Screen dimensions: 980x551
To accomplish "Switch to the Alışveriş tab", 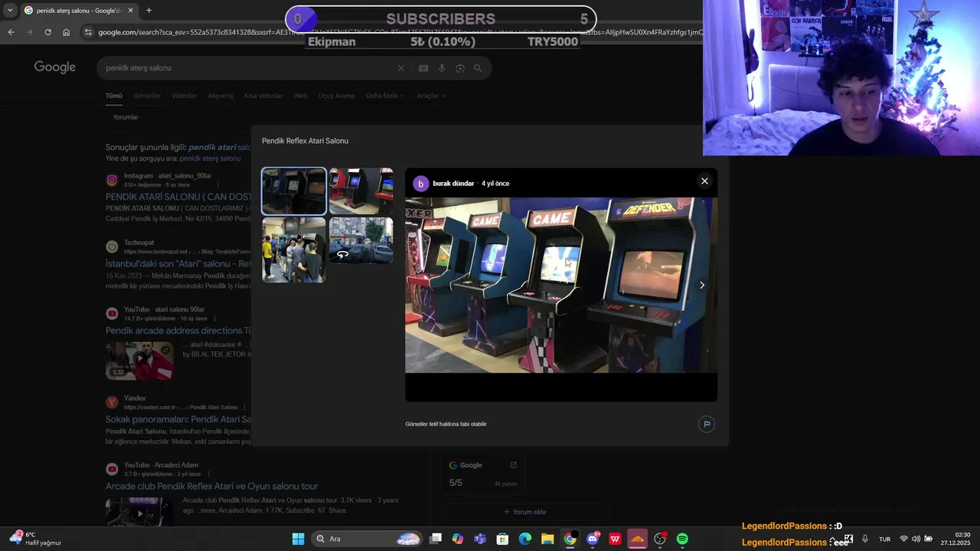I will click(x=220, y=96).
